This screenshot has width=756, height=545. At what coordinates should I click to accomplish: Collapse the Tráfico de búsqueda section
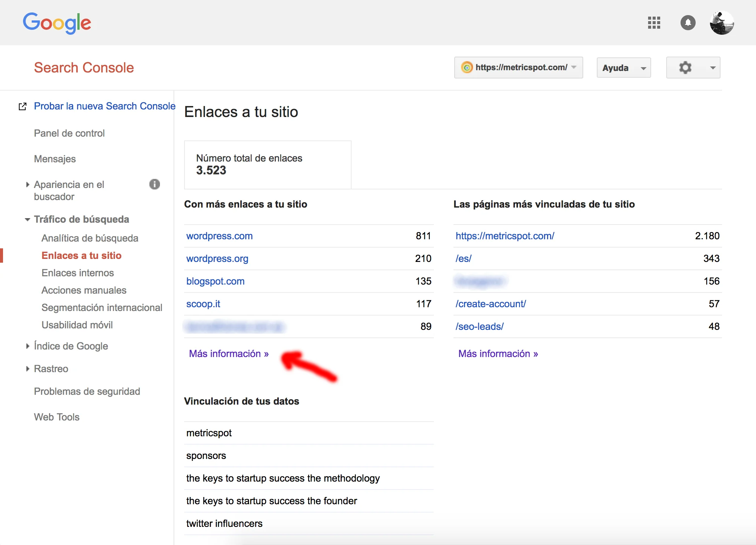coord(28,219)
